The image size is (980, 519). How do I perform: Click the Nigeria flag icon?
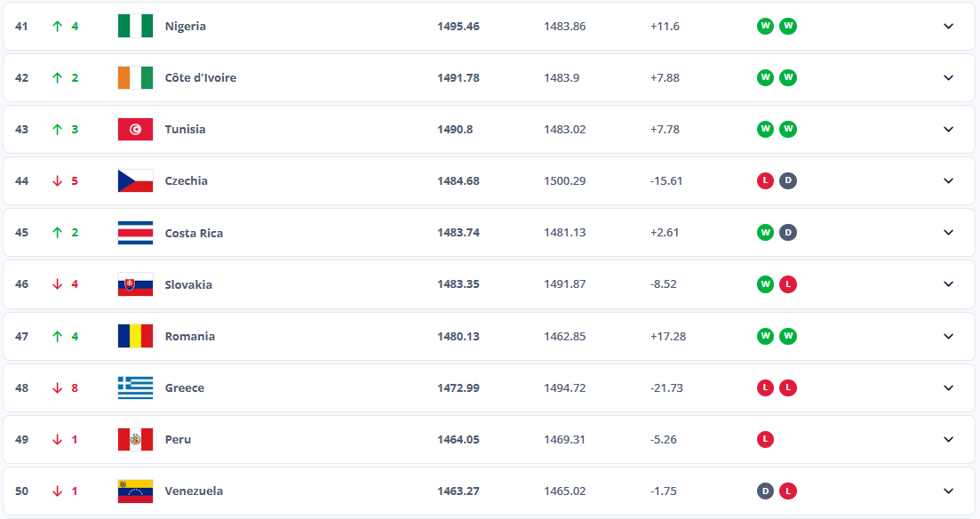point(135,26)
